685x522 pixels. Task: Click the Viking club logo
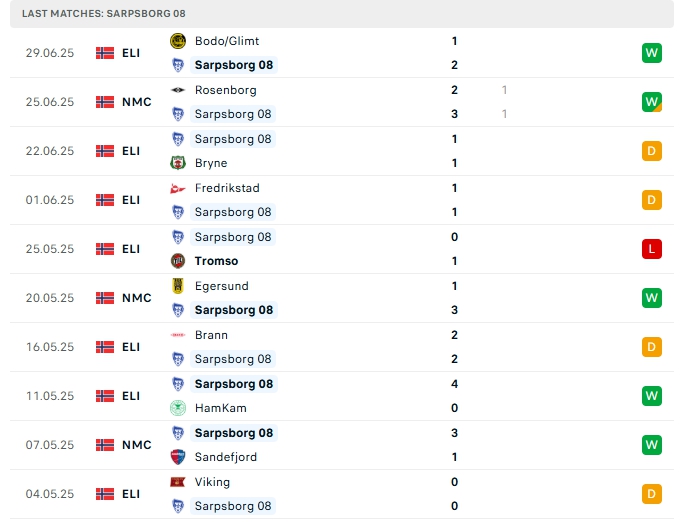coord(178,482)
